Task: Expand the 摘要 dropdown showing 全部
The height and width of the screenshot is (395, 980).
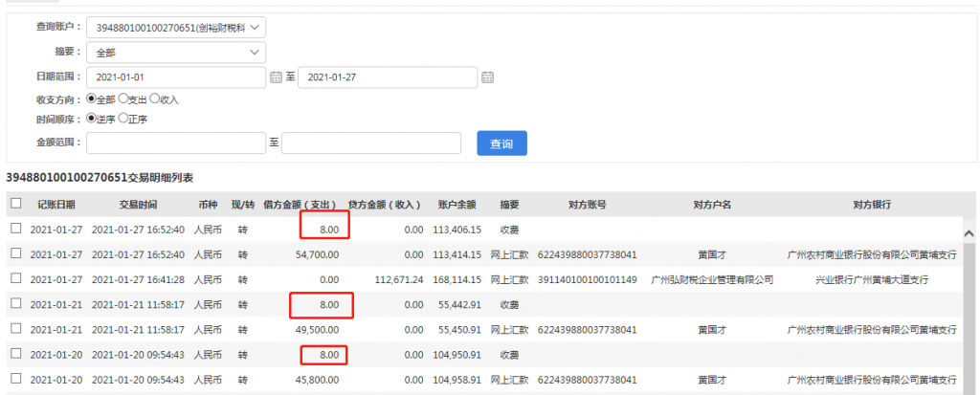Action: (175, 53)
